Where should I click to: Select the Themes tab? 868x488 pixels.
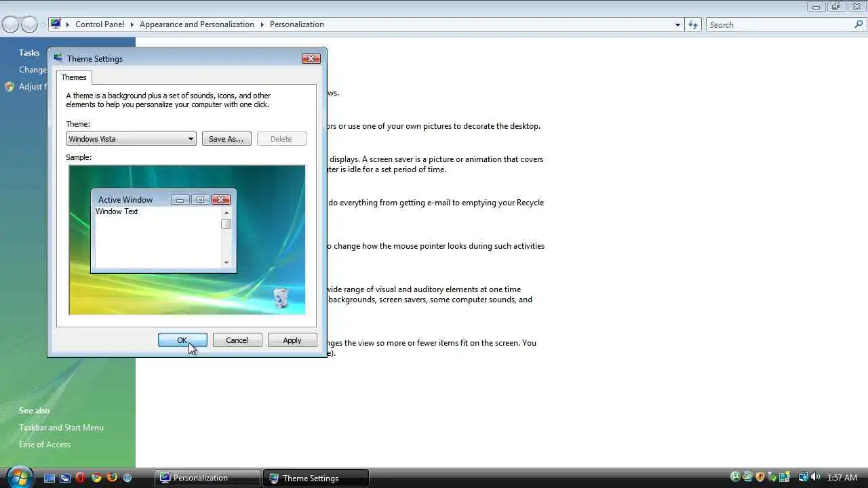[74, 77]
